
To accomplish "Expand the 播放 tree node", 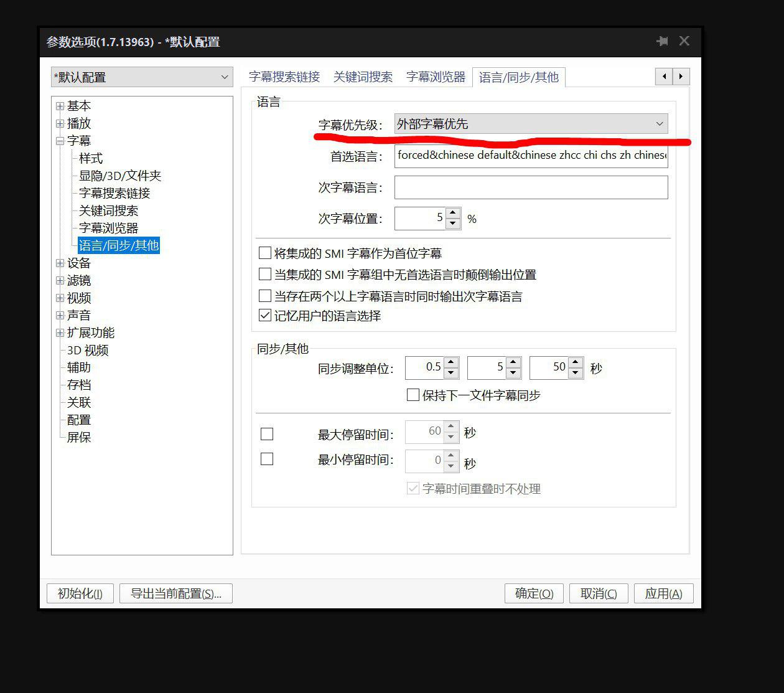I will coord(60,123).
